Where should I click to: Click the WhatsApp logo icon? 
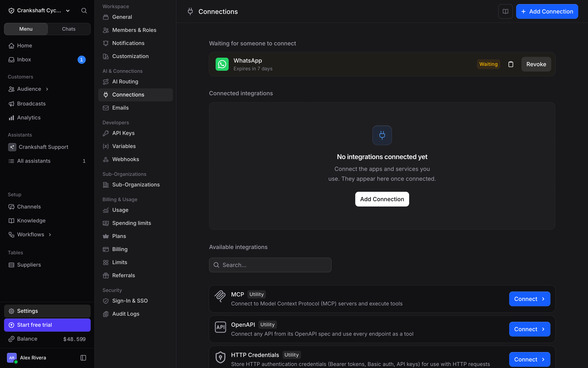click(222, 64)
